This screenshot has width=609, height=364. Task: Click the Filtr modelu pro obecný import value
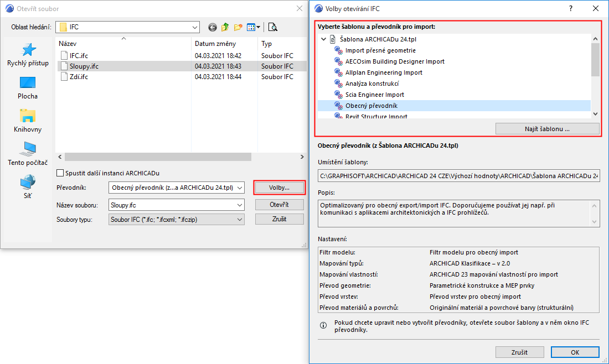coord(474,252)
